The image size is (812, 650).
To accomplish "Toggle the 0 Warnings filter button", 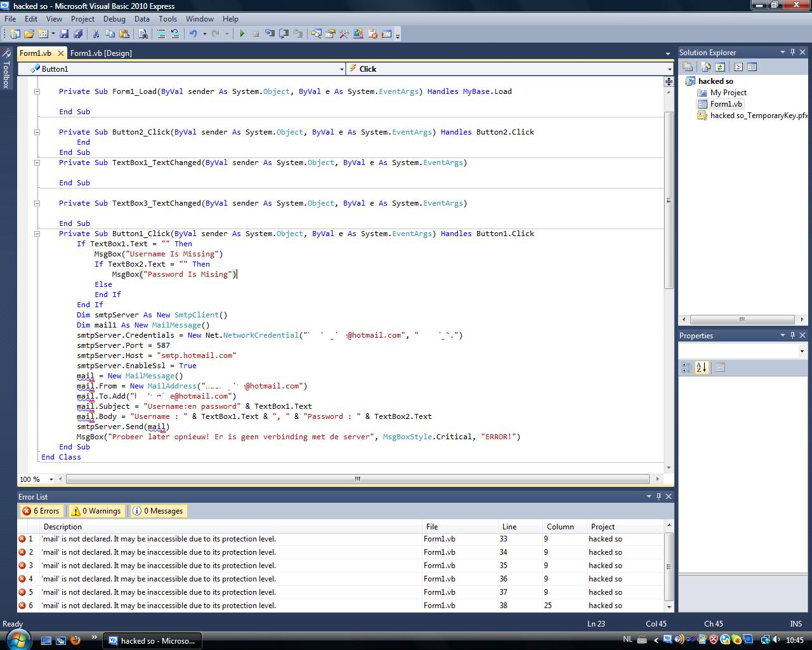I will (96, 511).
